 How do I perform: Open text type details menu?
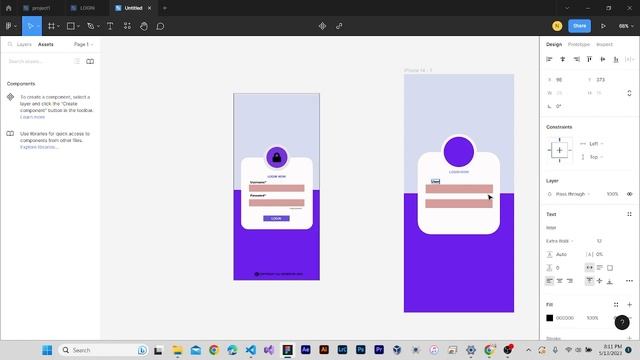pyautogui.click(x=629, y=281)
